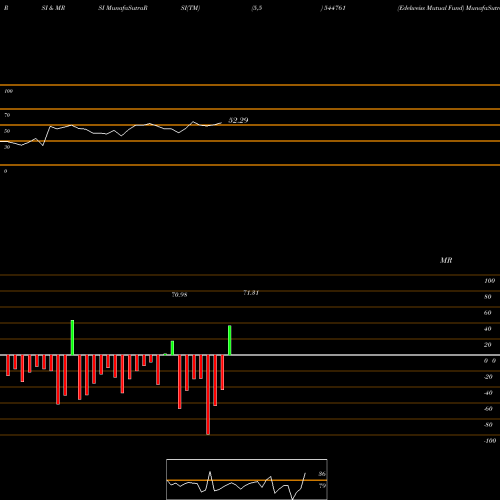Click the 86 label in mini chart
The image size is (500, 500).
point(322,474)
